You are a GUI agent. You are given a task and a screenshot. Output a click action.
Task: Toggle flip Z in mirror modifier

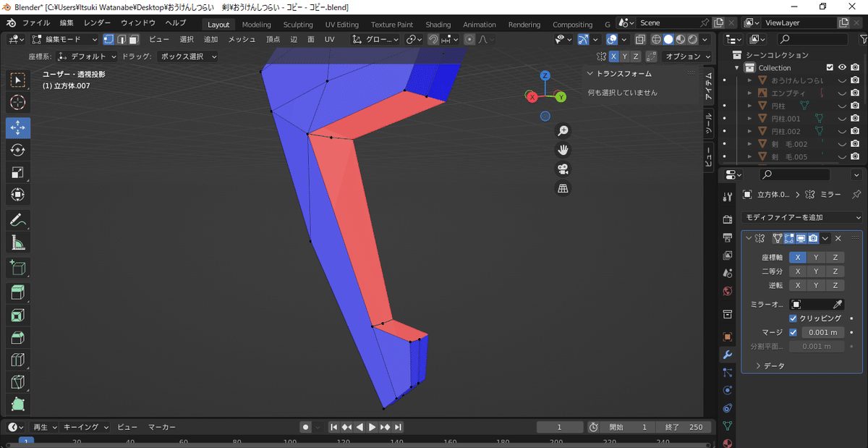point(835,285)
